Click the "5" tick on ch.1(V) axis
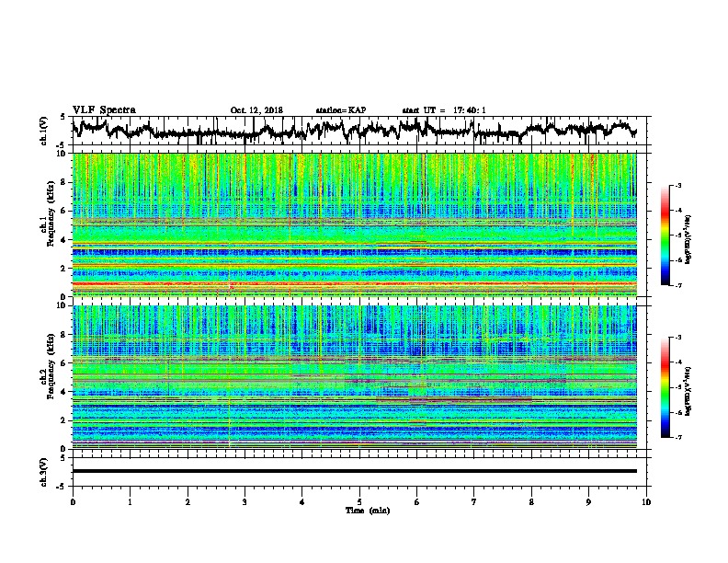This screenshot has height=563, width=728. 63,117
